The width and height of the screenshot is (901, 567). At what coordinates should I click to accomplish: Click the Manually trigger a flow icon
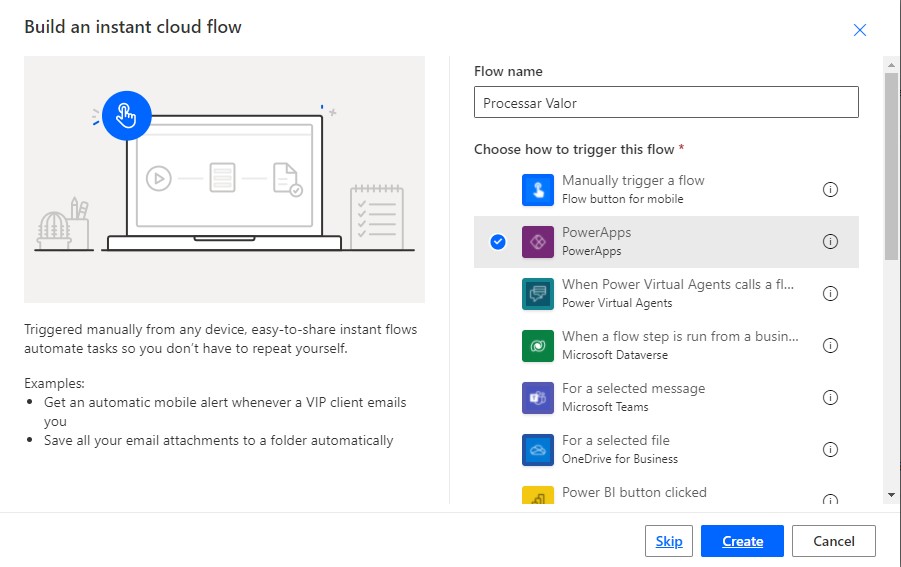pyautogui.click(x=538, y=190)
